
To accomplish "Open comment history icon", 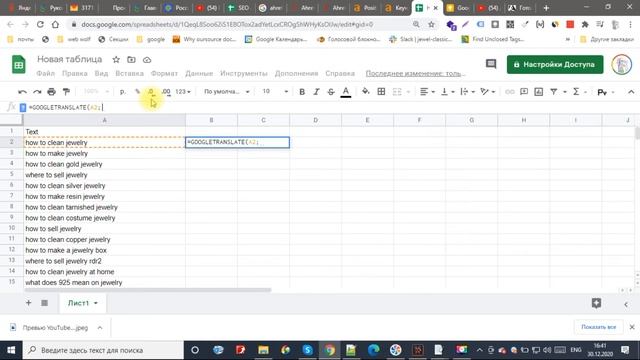I will pyautogui.click(x=491, y=64).
